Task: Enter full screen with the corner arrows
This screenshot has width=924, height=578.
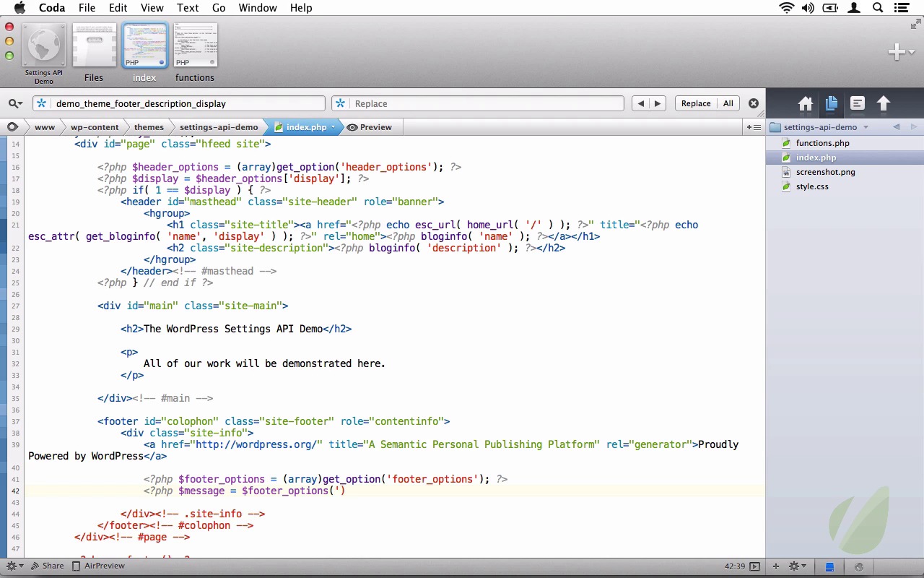Action: [x=916, y=25]
